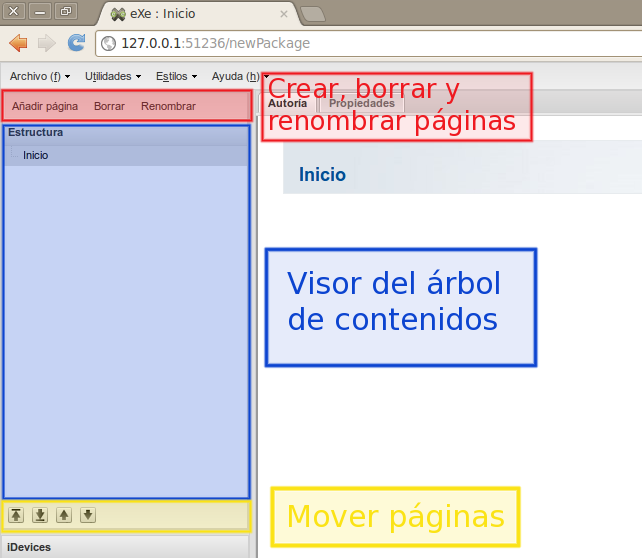The height and width of the screenshot is (558, 642).
Task: Select the Inicio node in the tree
Action: [x=36, y=155]
